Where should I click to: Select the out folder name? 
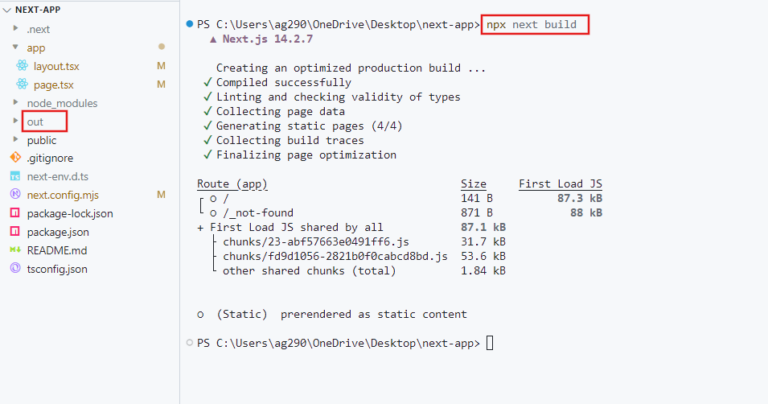[x=35, y=121]
